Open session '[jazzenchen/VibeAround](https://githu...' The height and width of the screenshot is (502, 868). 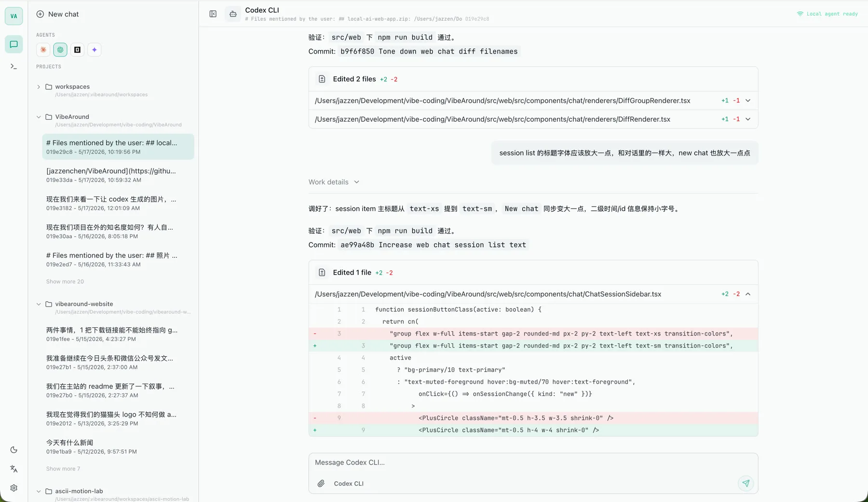click(118, 175)
